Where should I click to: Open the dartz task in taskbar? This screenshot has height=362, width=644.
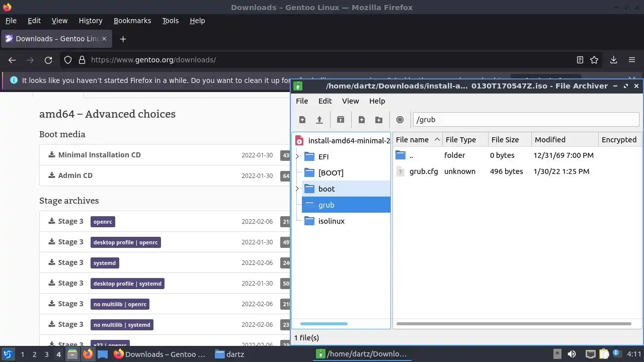229,354
